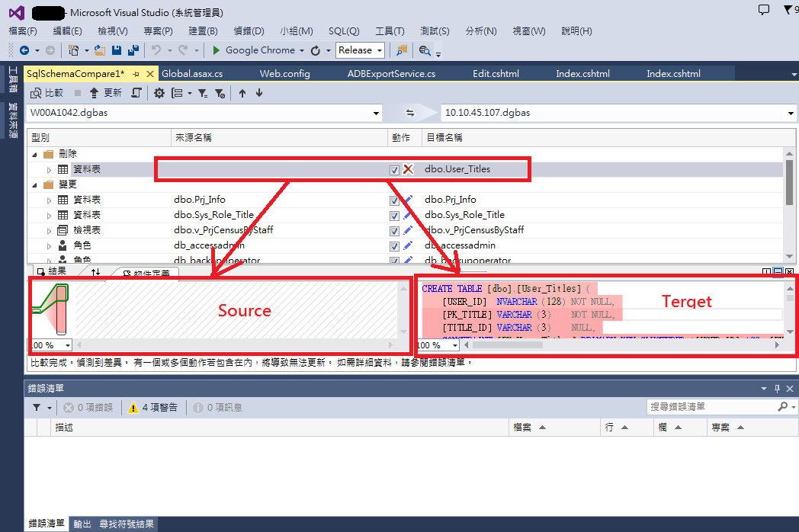The height and width of the screenshot is (532, 799).
Task: Uncheck the dbo.User_Titles delete action checkbox
Action: pos(394,169)
